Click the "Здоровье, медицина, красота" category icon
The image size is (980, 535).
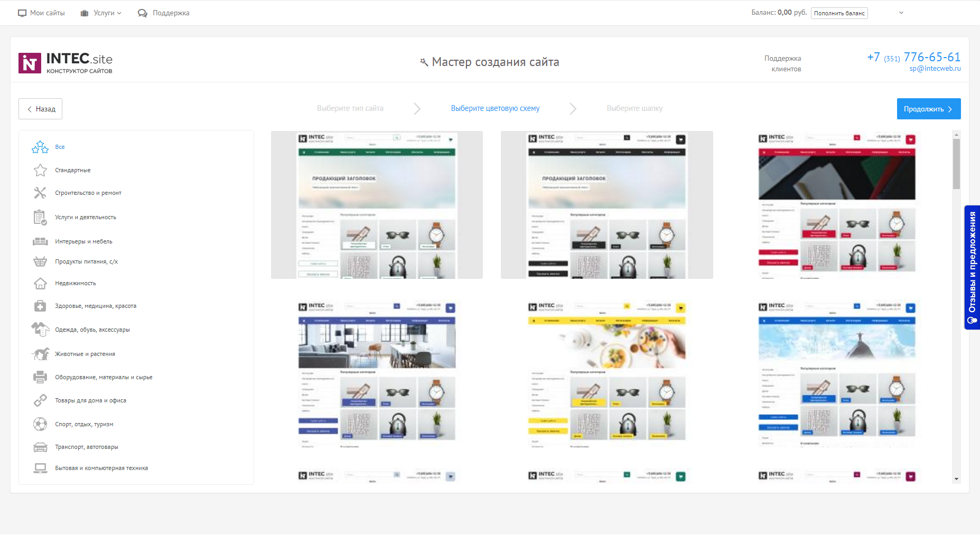click(40, 306)
